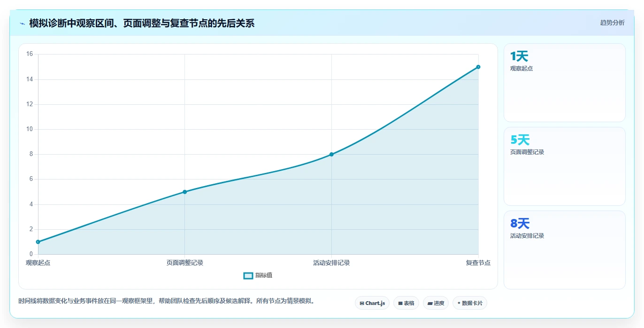Click y-axis tick 10
644x328 pixels.
tap(29, 129)
